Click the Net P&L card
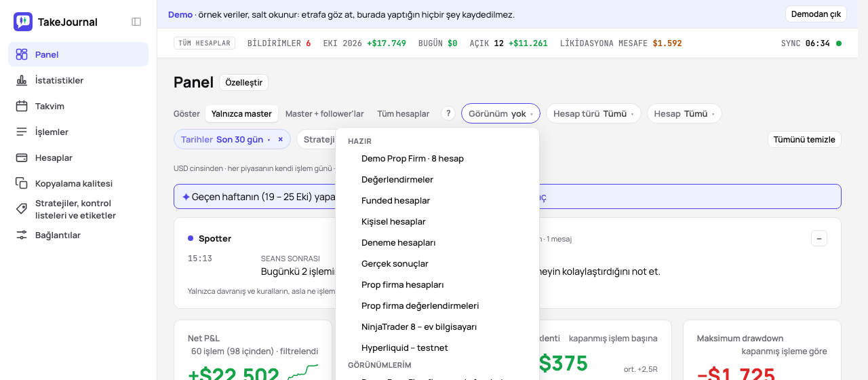The width and height of the screenshot is (868, 380). [253, 350]
